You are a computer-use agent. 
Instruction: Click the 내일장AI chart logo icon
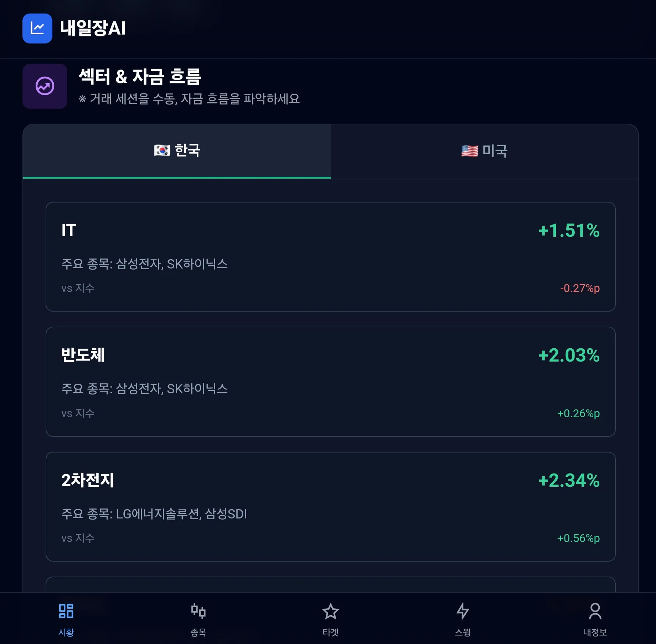click(x=37, y=29)
